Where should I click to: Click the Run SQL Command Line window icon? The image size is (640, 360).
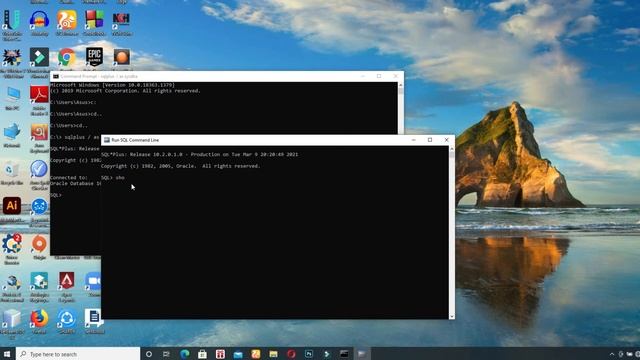(x=107, y=140)
